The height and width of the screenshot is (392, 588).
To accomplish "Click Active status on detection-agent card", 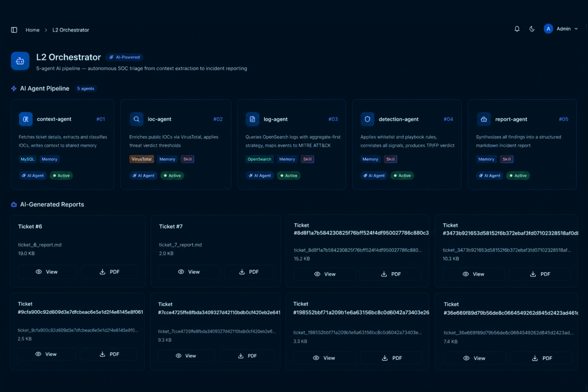I will 402,176.
